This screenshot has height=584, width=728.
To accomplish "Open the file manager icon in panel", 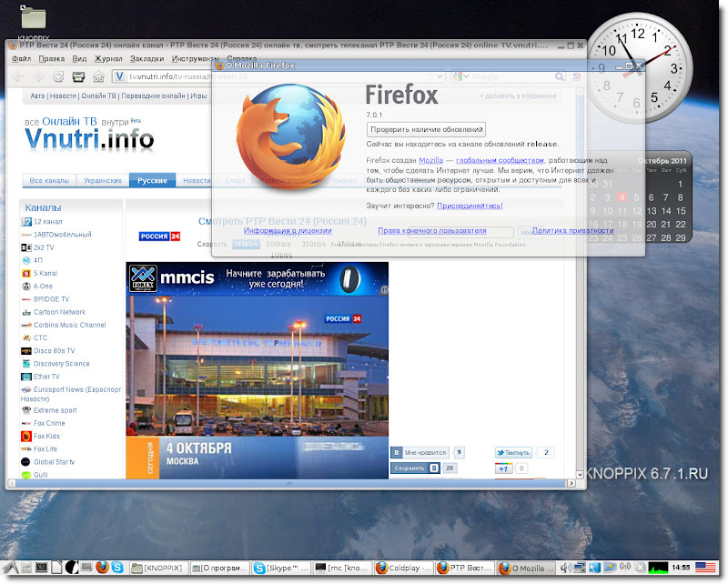I will click(26, 568).
